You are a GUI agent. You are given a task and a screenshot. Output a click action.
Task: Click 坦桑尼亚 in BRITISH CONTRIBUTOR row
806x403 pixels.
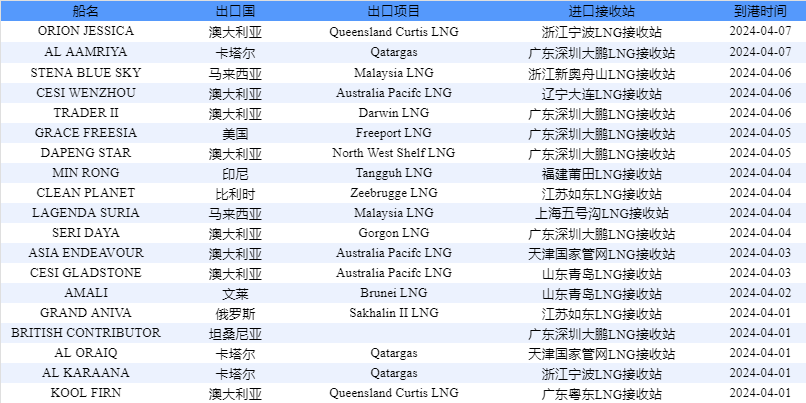tap(235, 334)
